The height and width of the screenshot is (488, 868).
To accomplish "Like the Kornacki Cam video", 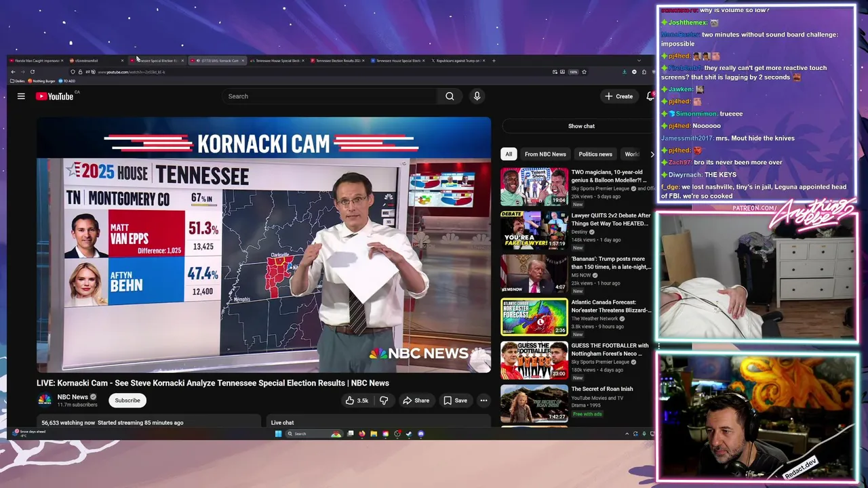I will click(357, 401).
